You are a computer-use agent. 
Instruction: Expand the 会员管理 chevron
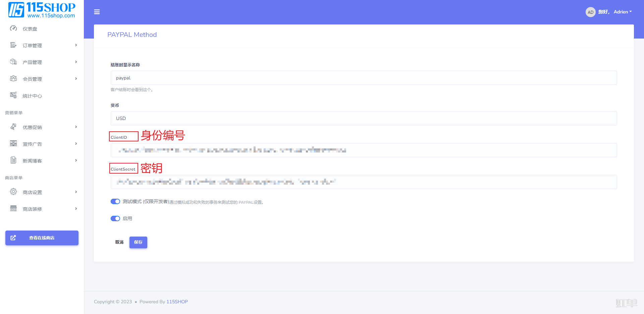click(x=76, y=79)
